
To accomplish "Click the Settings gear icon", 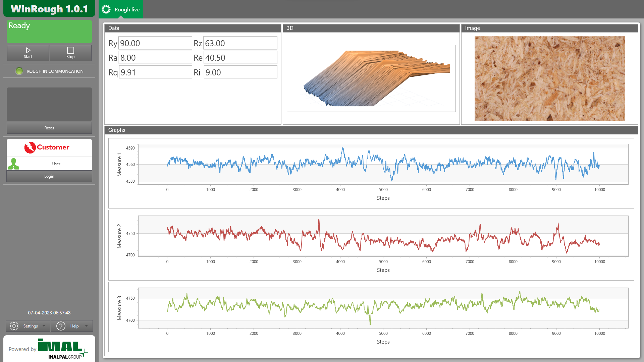I will click(x=14, y=326).
